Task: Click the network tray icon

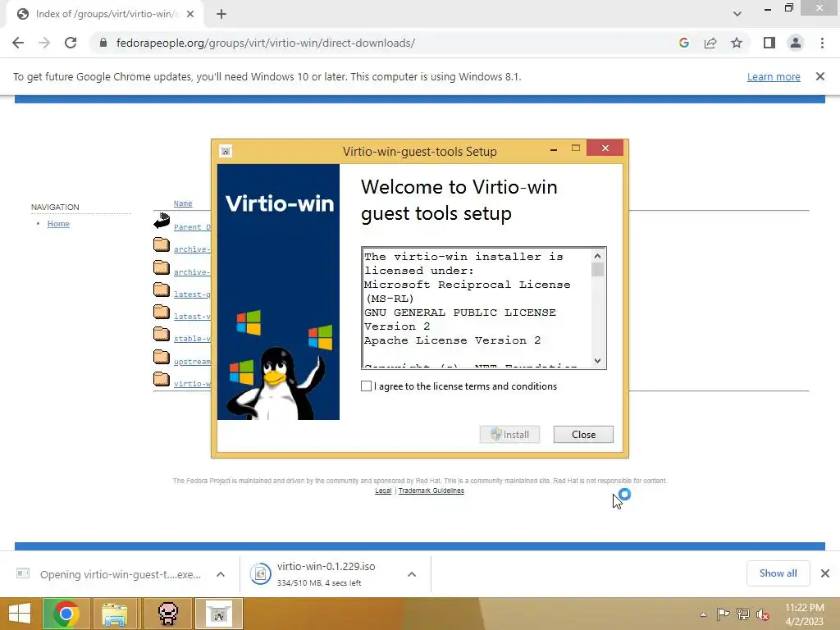Action: coord(742,614)
